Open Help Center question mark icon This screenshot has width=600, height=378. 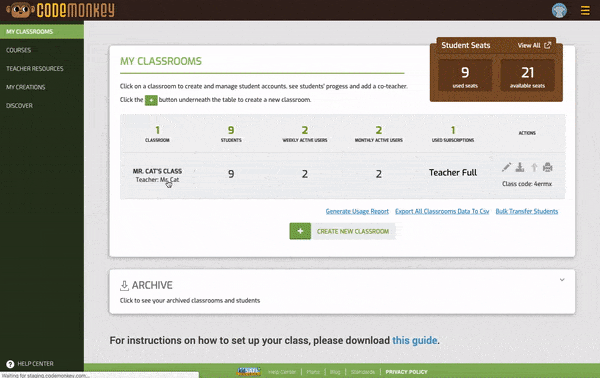click(10, 364)
